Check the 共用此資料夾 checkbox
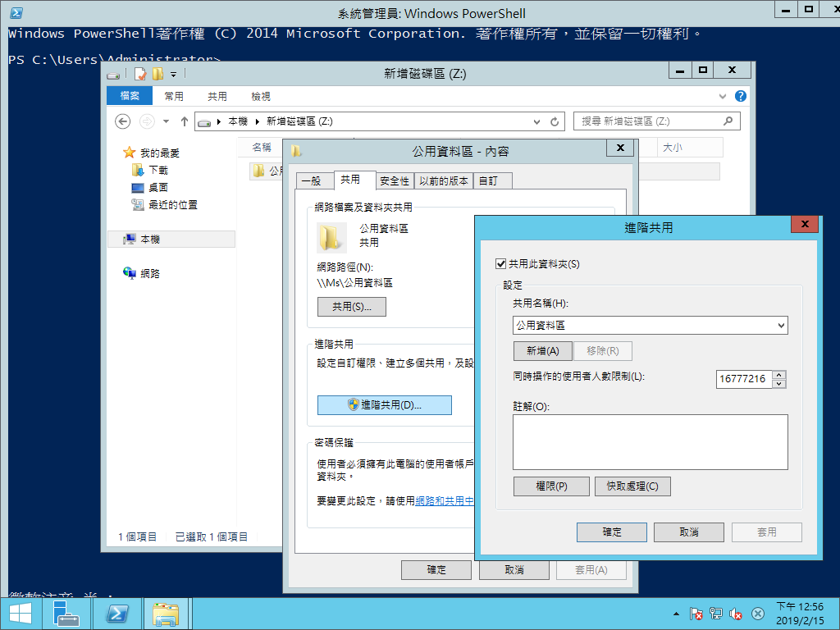The image size is (840, 630). pos(501,263)
